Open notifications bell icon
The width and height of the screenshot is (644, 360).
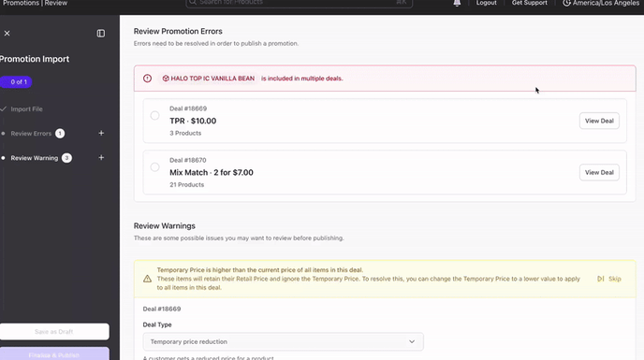point(457,3)
